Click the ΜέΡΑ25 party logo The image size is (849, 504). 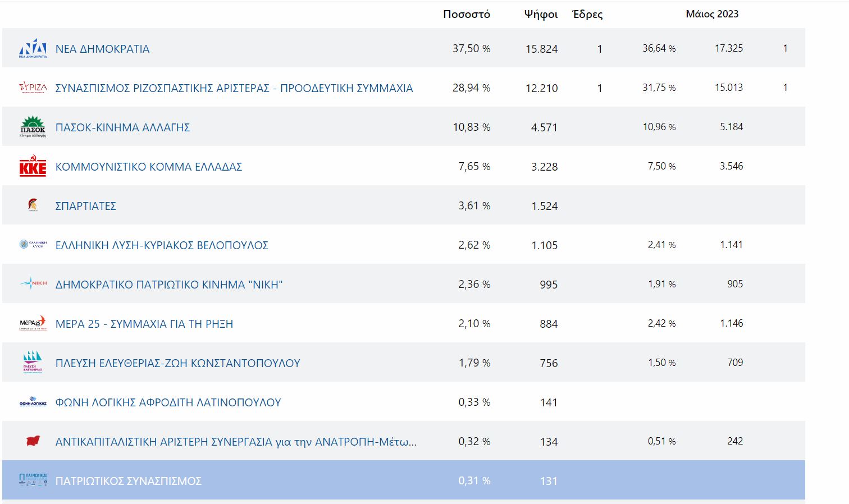(x=33, y=323)
